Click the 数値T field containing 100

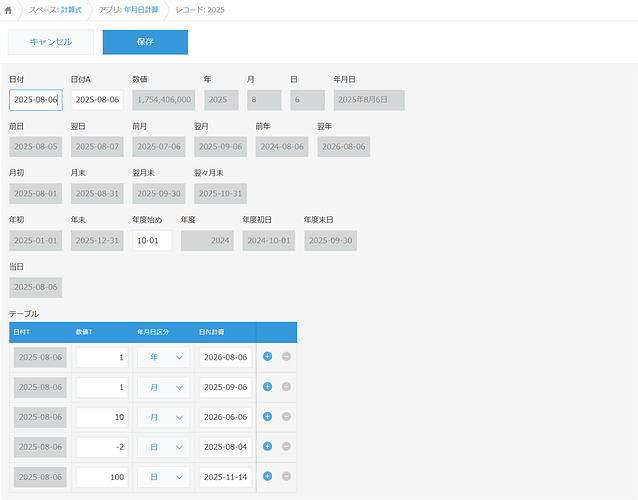click(102, 477)
